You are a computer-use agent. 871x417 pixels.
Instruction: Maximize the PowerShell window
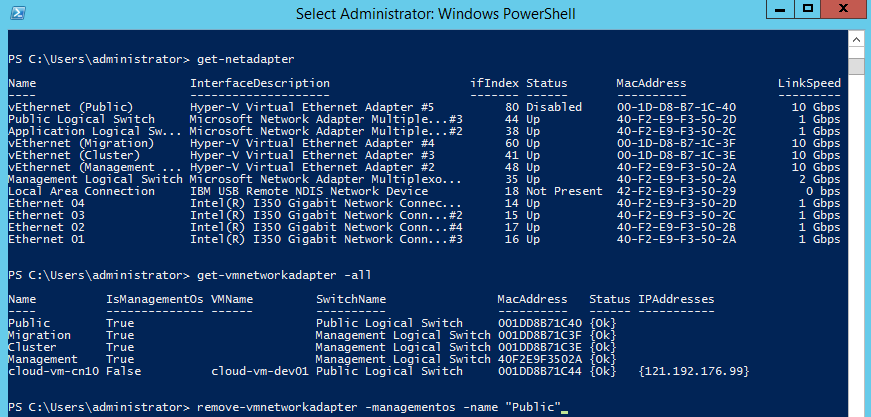point(808,9)
